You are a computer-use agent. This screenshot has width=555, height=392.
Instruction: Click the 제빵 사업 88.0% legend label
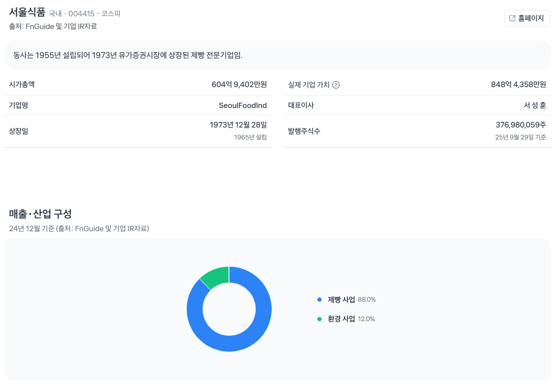point(352,300)
